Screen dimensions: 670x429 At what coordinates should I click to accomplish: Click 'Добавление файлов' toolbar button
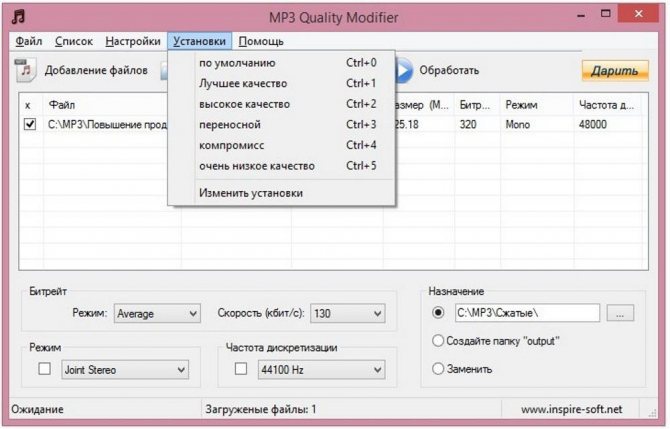tap(96, 71)
